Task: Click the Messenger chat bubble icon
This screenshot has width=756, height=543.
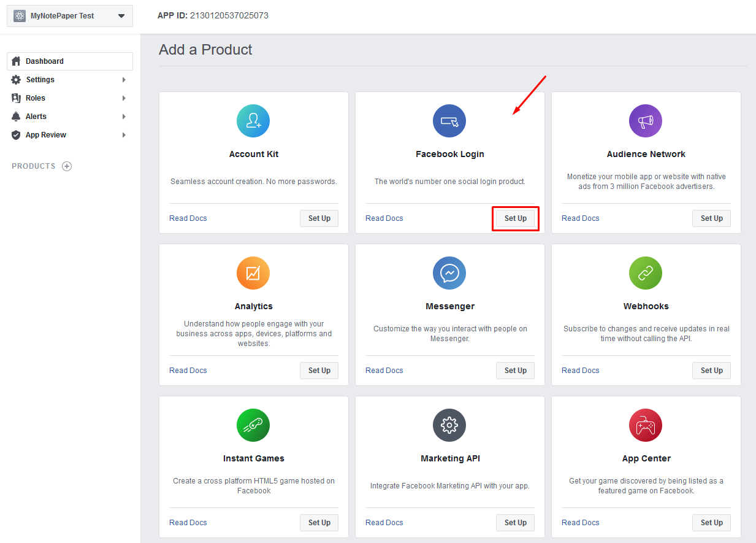Action: pyautogui.click(x=449, y=273)
